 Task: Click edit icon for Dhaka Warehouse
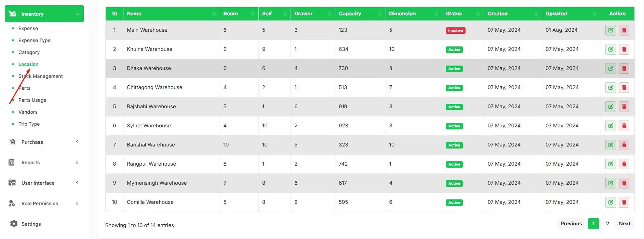pos(611,68)
